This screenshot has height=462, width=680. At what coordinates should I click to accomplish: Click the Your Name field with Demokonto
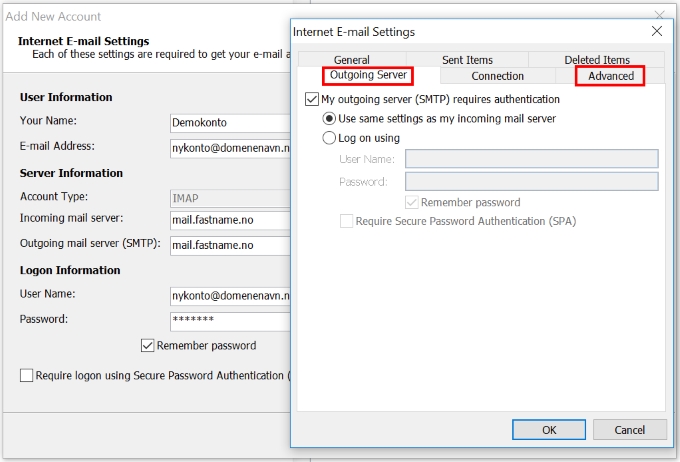(230, 123)
